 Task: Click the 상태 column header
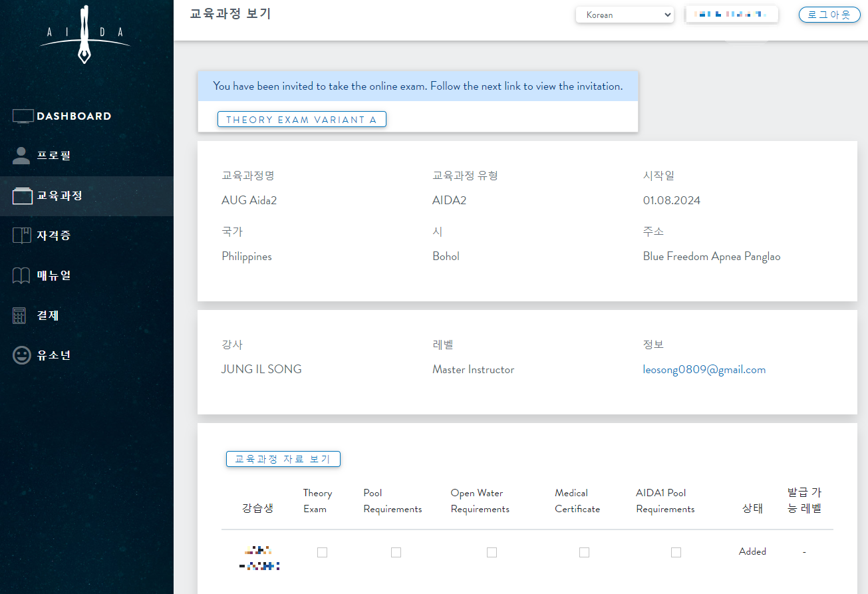(x=752, y=509)
